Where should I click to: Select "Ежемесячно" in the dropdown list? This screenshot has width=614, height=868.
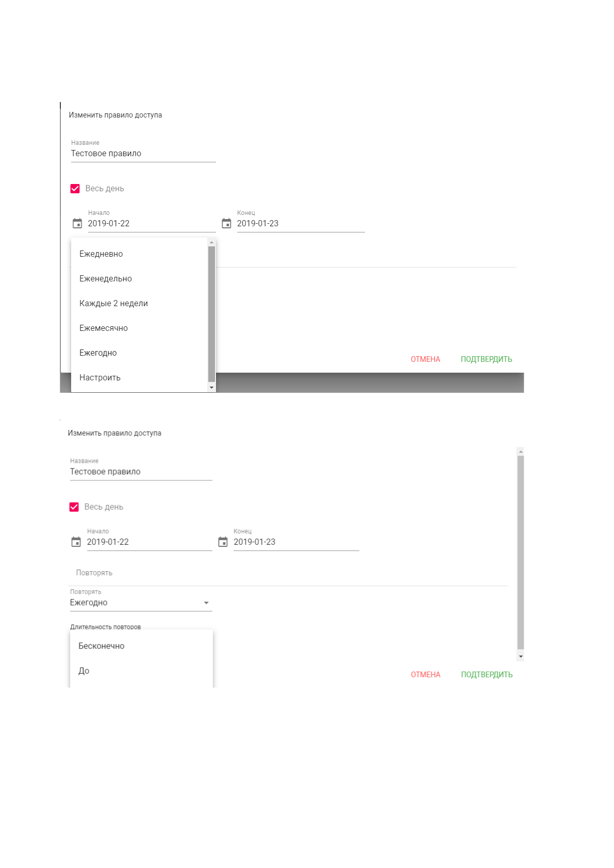(x=104, y=328)
